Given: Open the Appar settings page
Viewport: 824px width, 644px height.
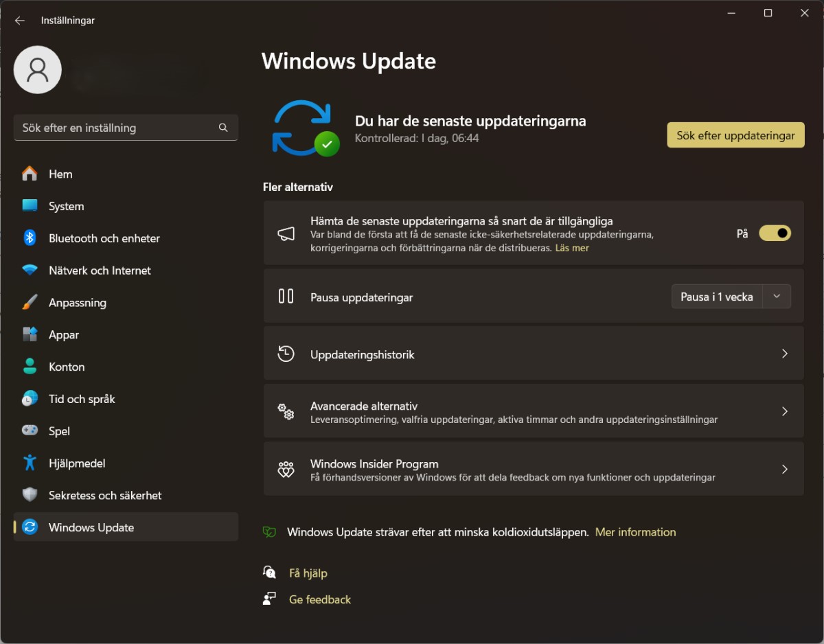Looking at the screenshot, I should coord(126,335).
